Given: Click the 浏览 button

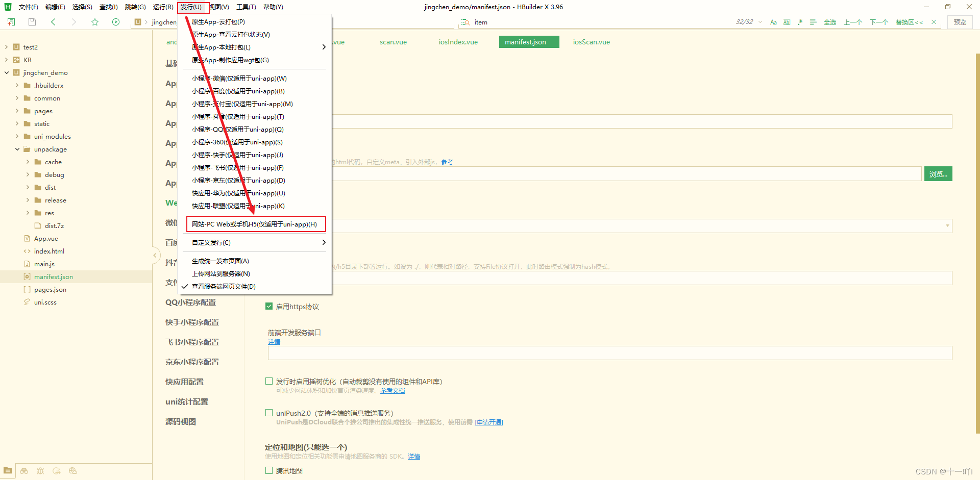Looking at the screenshot, I should tap(938, 173).
